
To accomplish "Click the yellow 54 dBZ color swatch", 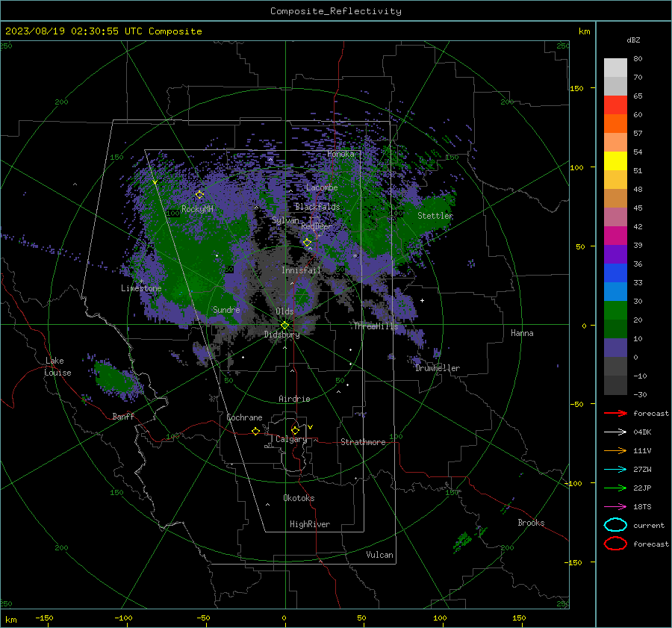I will tap(615, 161).
